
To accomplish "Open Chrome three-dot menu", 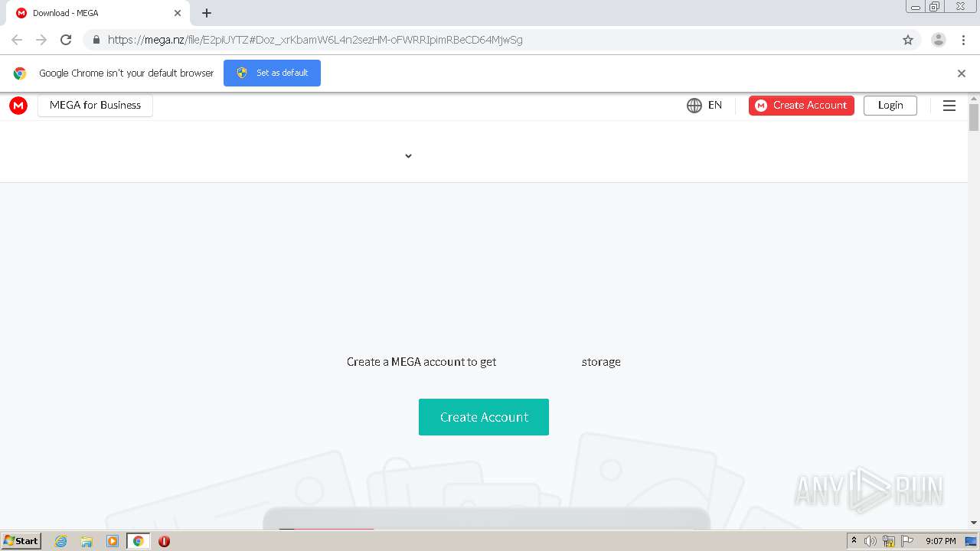I will [963, 40].
